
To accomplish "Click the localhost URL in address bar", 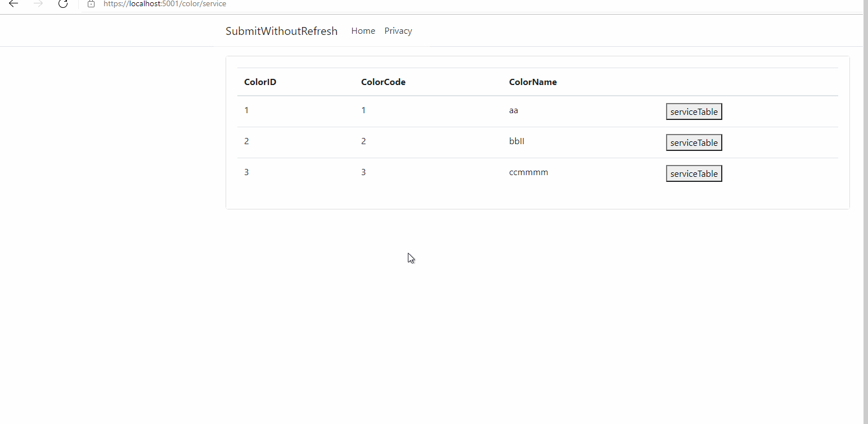I will click(165, 4).
